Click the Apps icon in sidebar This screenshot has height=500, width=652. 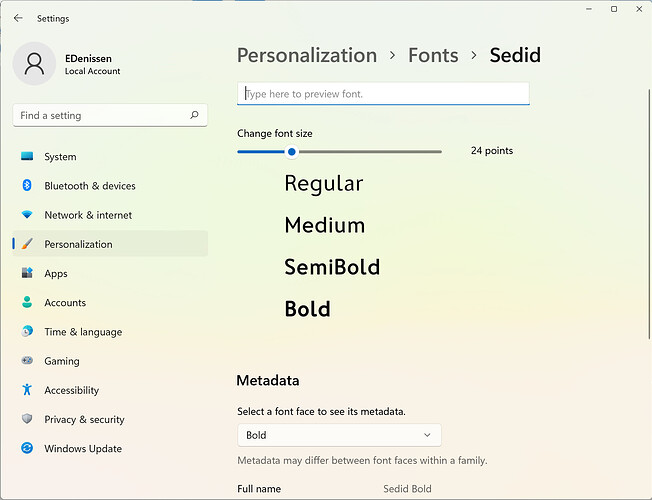[27, 273]
